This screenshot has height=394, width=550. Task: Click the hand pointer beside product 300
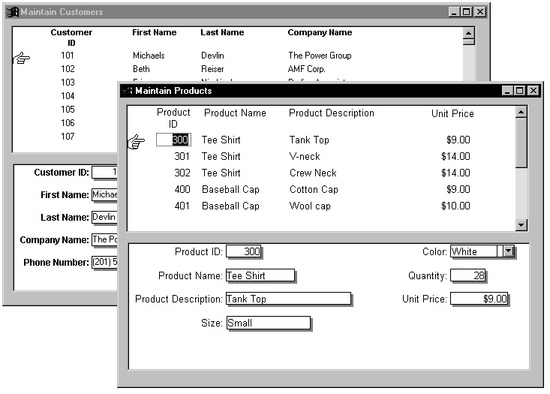[136, 141]
